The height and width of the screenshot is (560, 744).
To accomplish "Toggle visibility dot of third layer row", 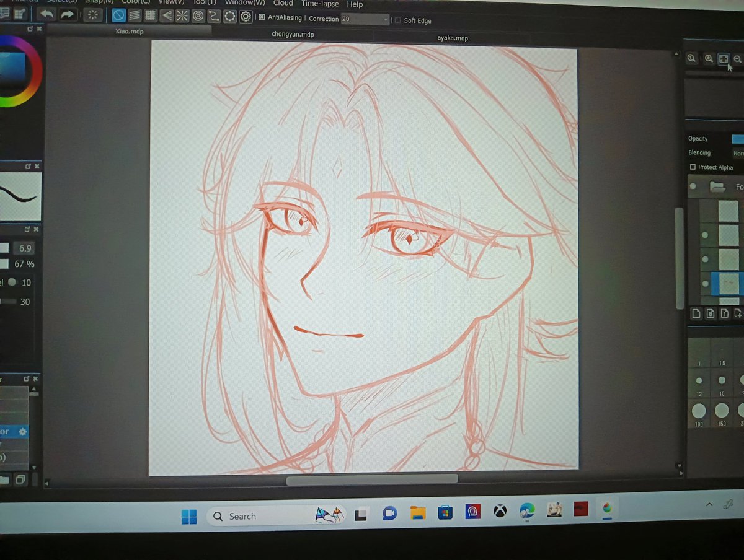I will pos(705,260).
